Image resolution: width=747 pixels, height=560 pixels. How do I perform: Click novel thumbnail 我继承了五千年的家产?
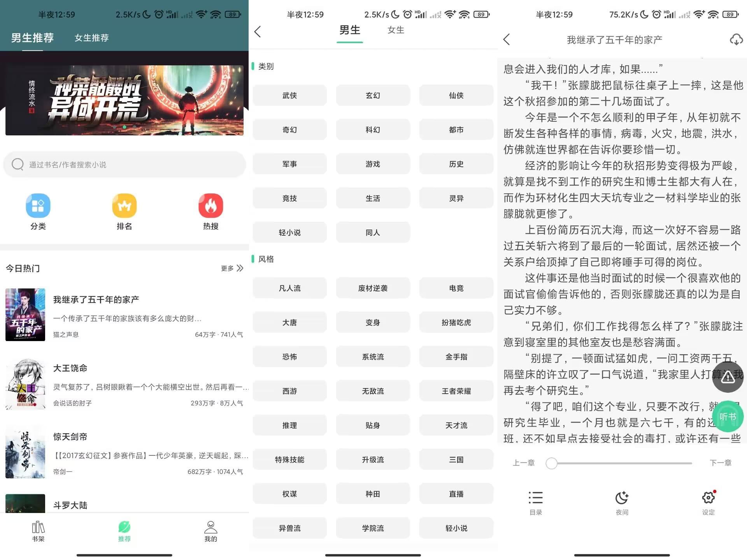(24, 317)
